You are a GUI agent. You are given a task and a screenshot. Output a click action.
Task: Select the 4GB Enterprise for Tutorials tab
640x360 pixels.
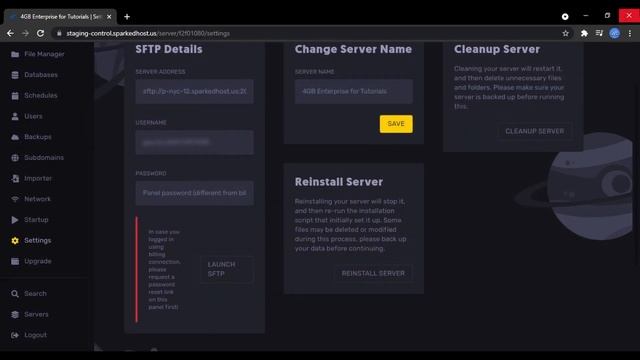coord(60,17)
